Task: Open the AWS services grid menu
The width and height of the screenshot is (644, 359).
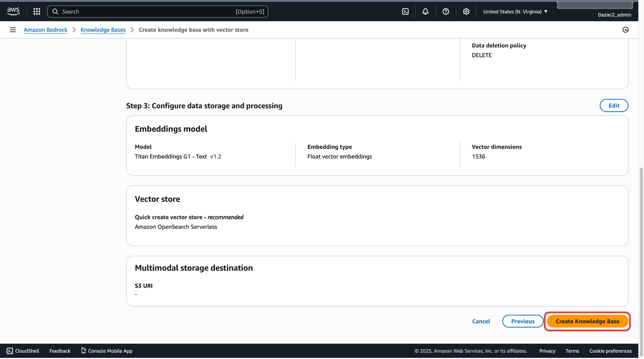Action: point(36,11)
